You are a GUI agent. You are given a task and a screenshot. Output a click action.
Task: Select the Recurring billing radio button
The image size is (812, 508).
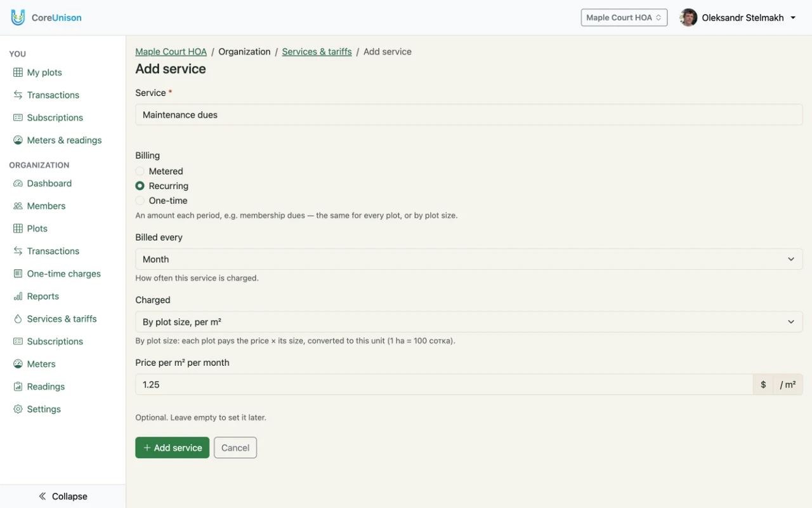140,186
